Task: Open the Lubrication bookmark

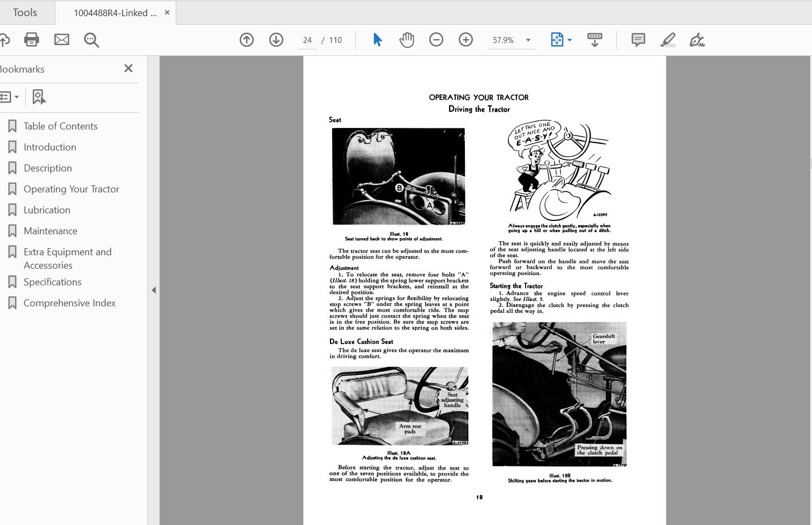Action: [47, 210]
